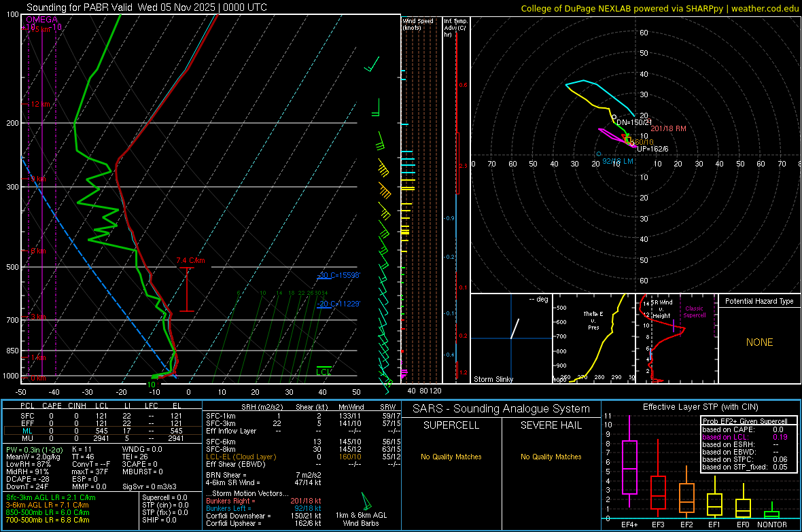This screenshot has width=802, height=532.
Task: Click the magenta OMEGA label
Action: pos(41,20)
